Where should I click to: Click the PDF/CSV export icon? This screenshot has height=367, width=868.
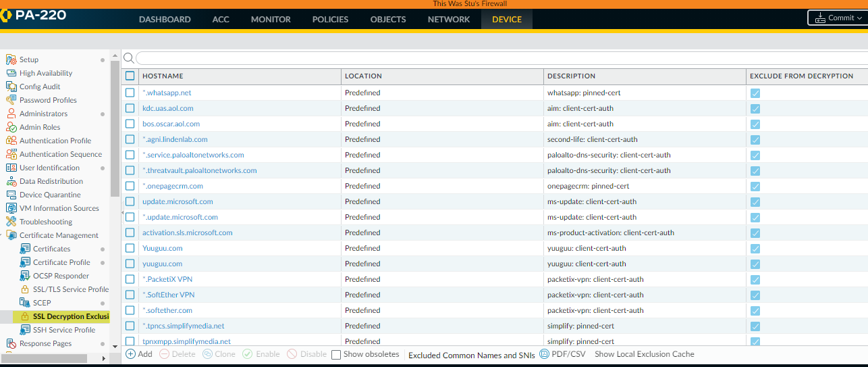click(x=545, y=354)
